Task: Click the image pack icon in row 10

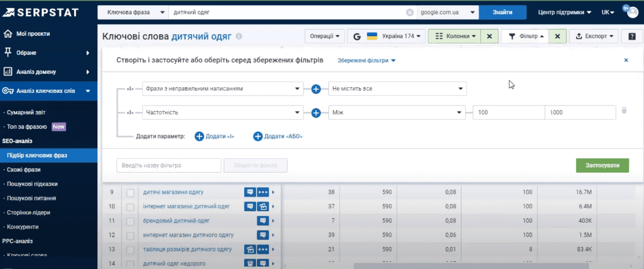Action: (263, 207)
